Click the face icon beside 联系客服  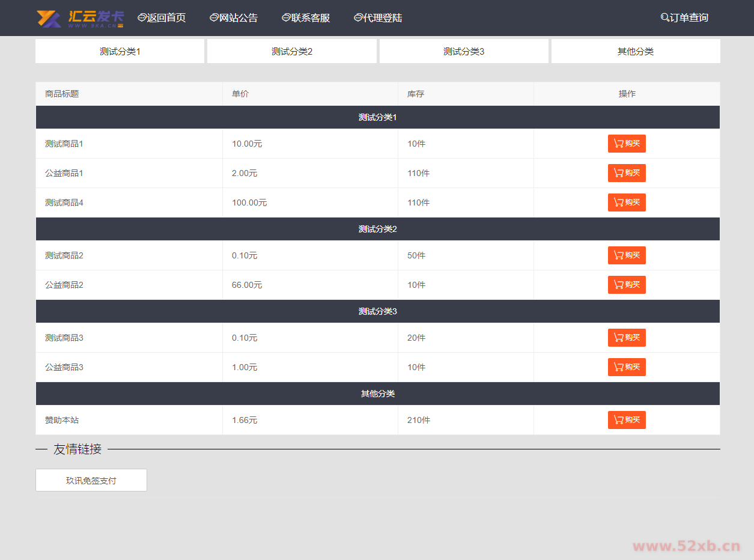click(x=286, y=18)
